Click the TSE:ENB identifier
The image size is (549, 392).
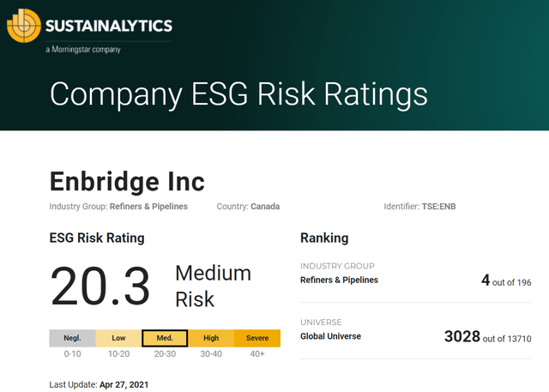click(x=438, y=207)
